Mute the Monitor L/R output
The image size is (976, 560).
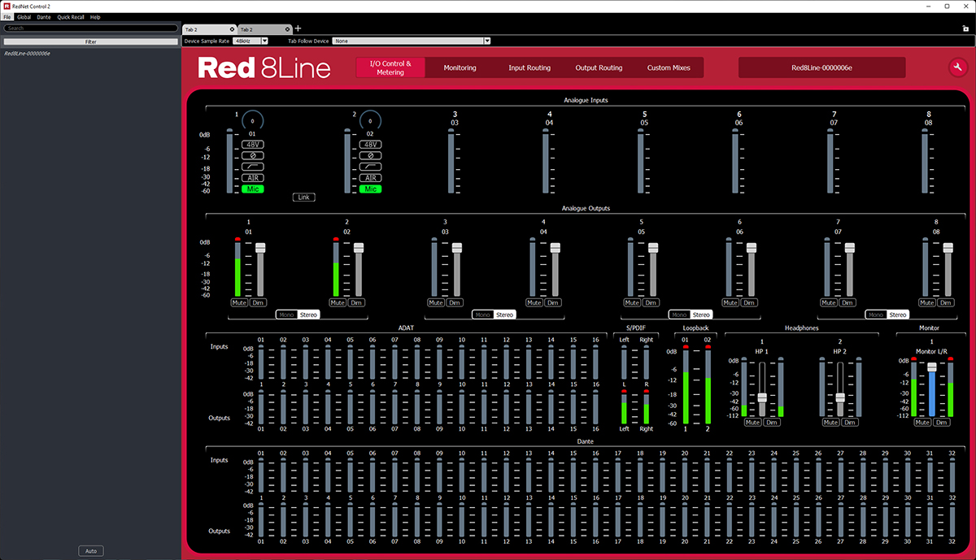coord(922,423)
